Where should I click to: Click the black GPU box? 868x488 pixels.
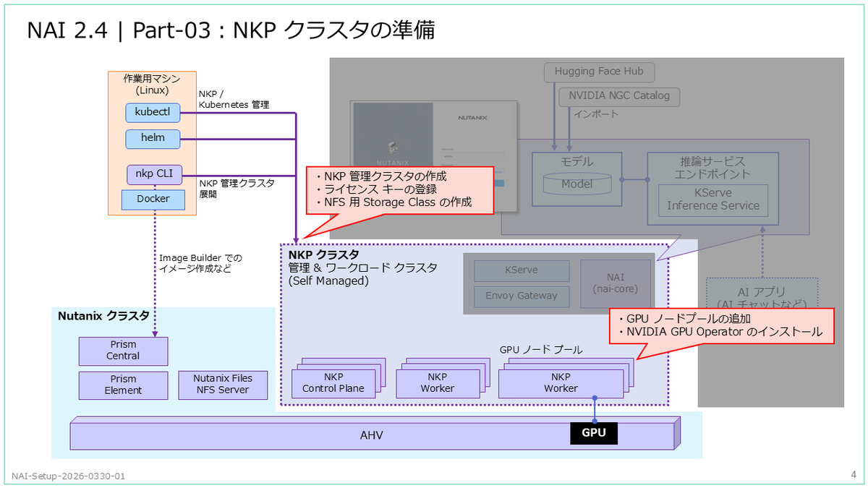coord(594,432)
